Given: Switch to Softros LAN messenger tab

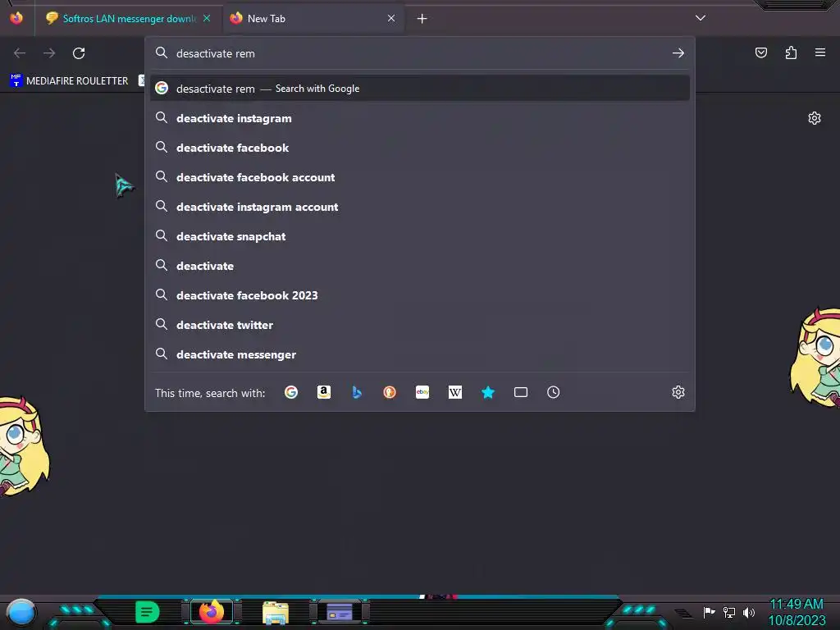Looking at the screenshot, I should pyautogui.click(x=129, y=18).
